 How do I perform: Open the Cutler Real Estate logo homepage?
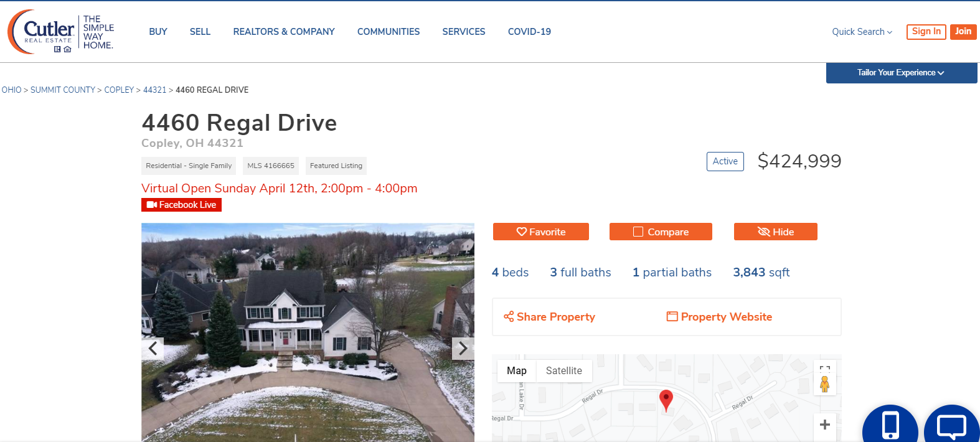tap(61, 32)
